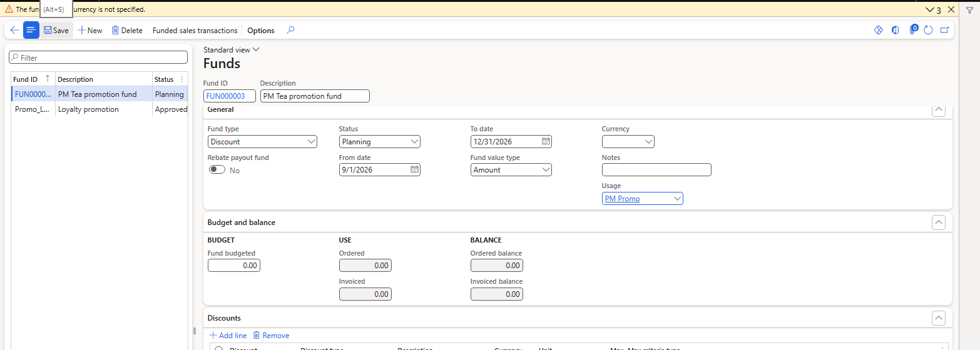This screenshot has height=350, width=980.
Task: Open grid column options dots
Action: coord(182,79)
